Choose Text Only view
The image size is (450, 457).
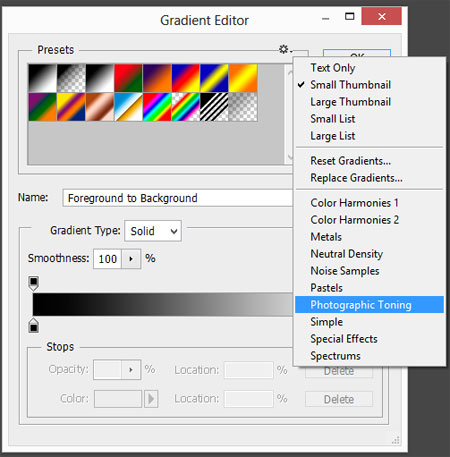pos(369,68)
